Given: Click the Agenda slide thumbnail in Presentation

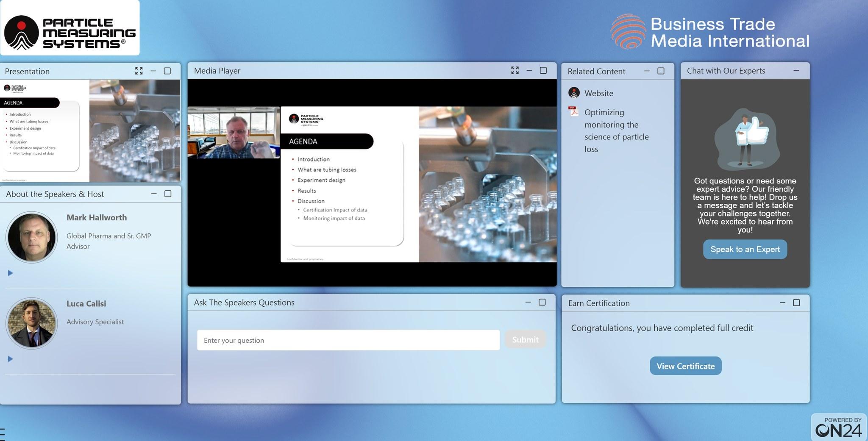Looking at the screenshot, I should click(90, 131).
